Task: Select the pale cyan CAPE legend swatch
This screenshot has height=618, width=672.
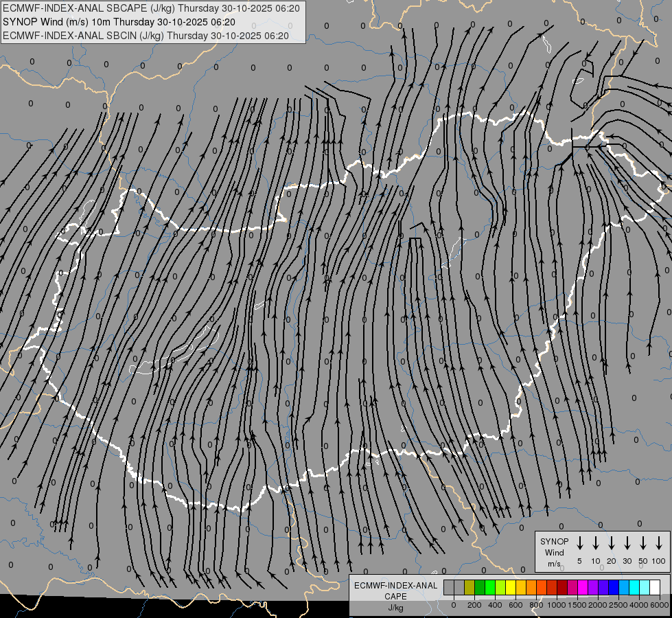Action: [x=644, y=587]
